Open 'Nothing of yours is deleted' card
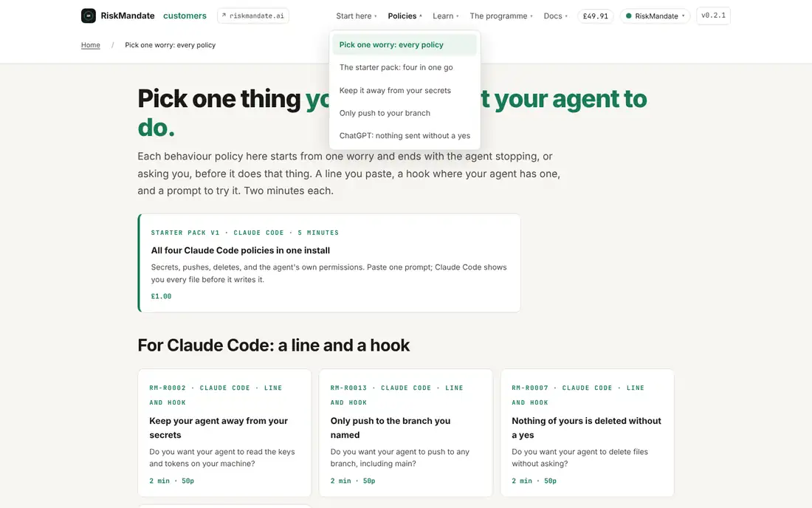Image resolution: width=812 pixels, height=508 pixels. (588, 433)
